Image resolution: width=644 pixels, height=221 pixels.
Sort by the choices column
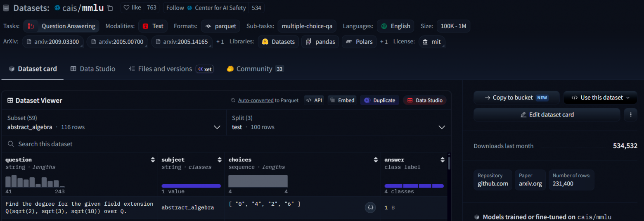(x=376, y=160)
